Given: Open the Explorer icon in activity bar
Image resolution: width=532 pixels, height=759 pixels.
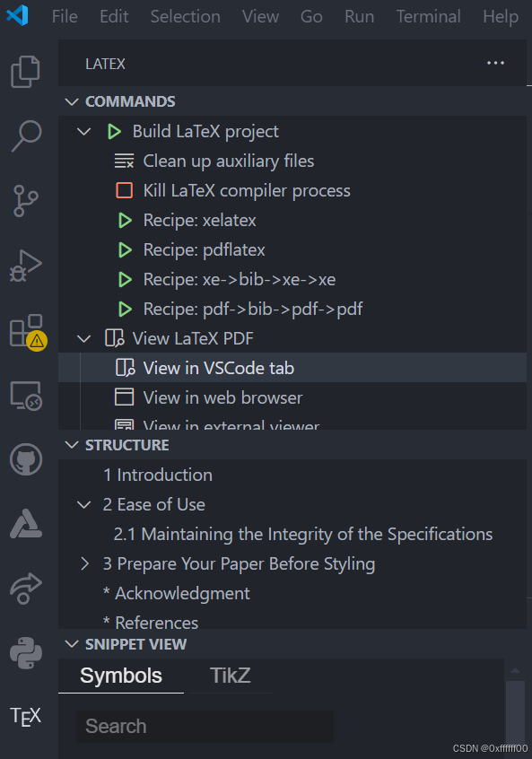Looking at the screenshot, I should tap(24, 72).
